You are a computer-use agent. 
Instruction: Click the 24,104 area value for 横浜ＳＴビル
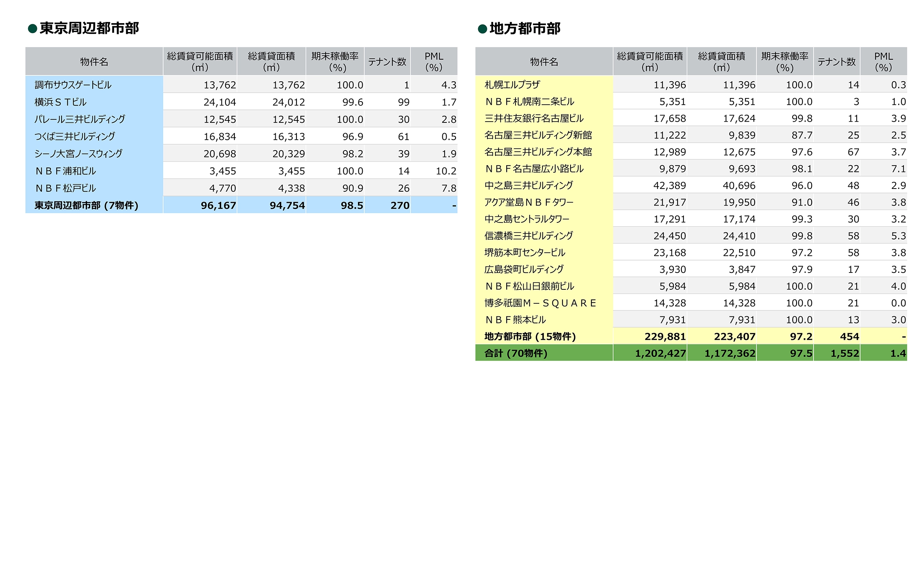219,102
